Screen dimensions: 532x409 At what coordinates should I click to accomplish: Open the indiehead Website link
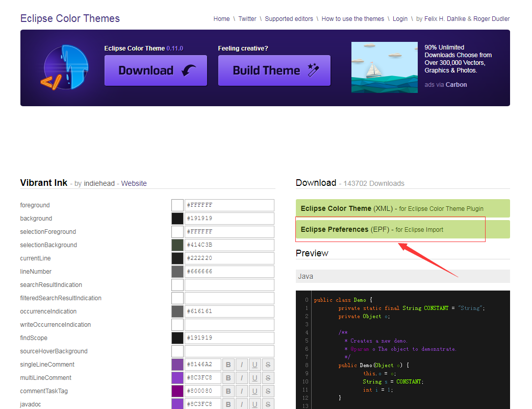(x=134, y=183)
